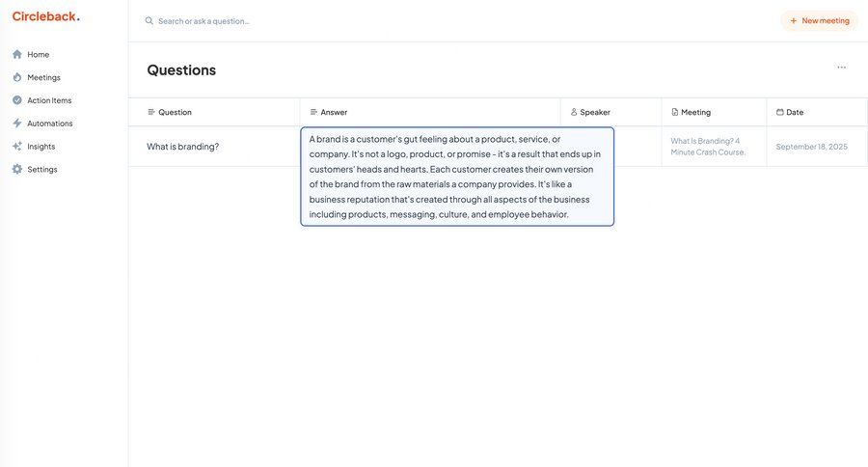Image resolution: width=868 pixels, height=467 pixels.
Task: Click the Settings gear icon
Action: [17, 170]
